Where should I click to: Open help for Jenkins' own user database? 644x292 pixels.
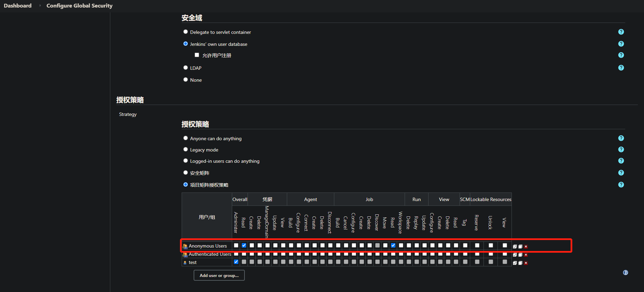pyautogui.click(x=621, y=44)
